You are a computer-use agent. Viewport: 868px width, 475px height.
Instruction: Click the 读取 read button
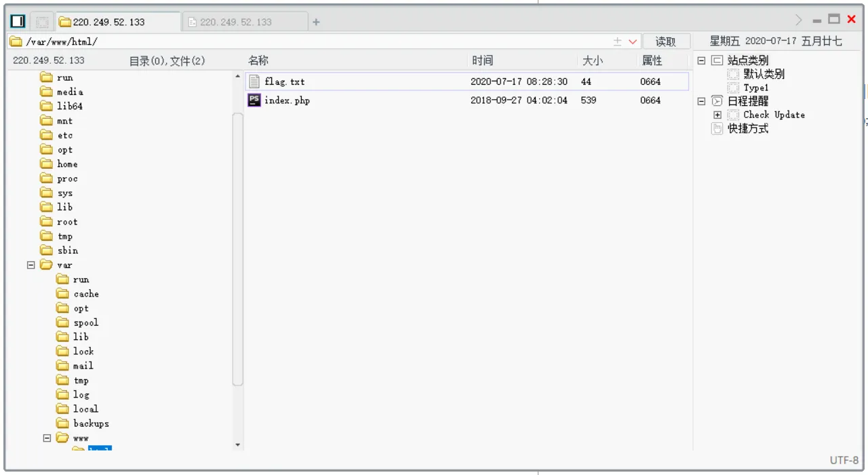click(x=666, y=41)
